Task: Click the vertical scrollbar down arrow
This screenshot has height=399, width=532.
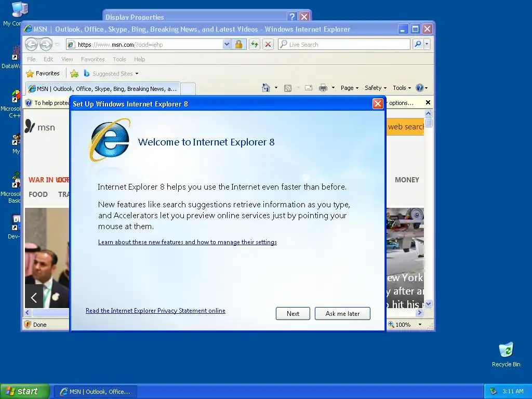Action: pos(429,303)
